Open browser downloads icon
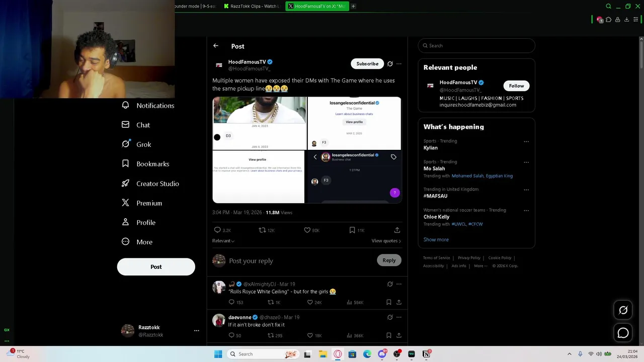Image resolution: width=644 pixels, height=362 pixels. 626,20
